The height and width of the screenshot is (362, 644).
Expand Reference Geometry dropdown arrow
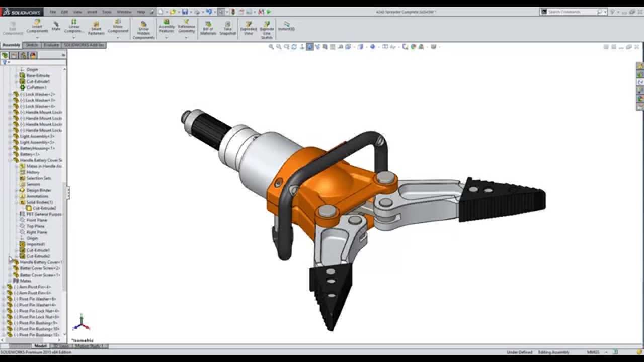pyautogui.click(x=186, y=38)
